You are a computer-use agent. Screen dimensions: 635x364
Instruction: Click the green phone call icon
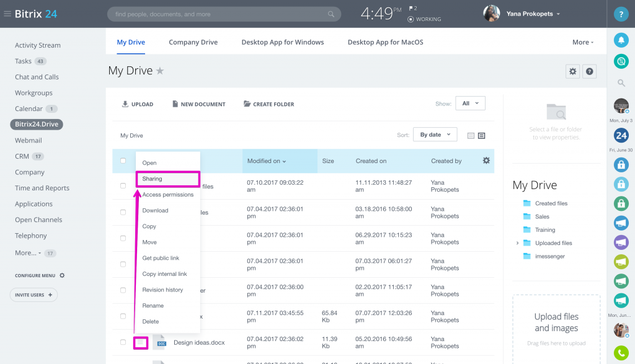tap(621, 353)
